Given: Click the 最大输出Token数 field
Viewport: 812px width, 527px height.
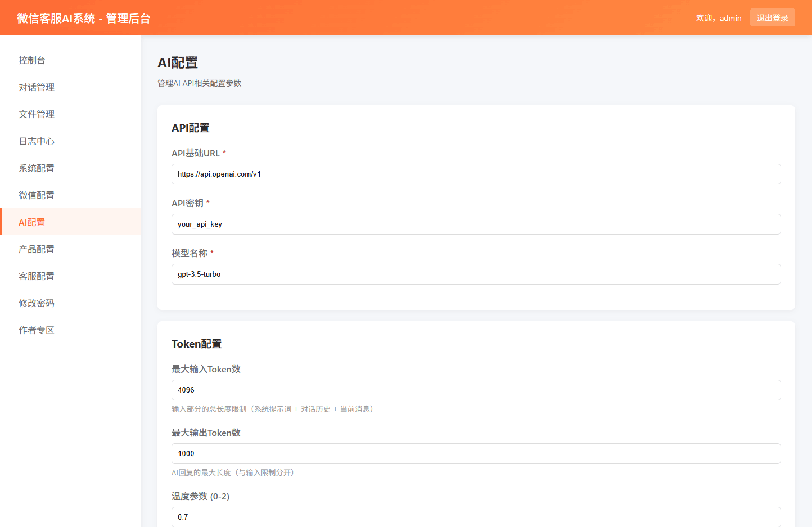Looking at the screenshot, I should [476, 453].
